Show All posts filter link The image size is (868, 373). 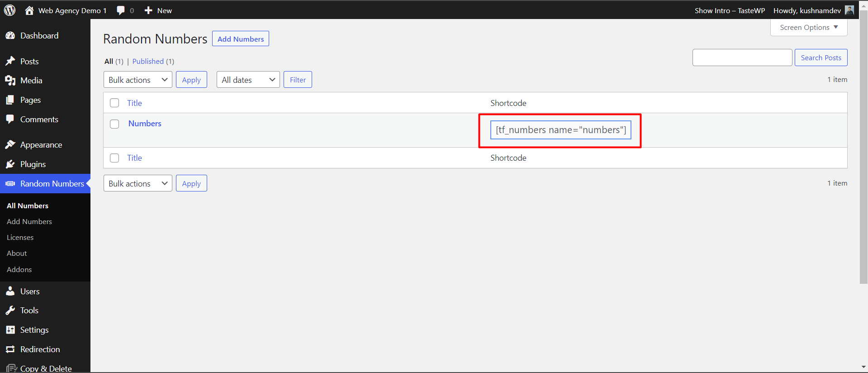tap(109, 61)
